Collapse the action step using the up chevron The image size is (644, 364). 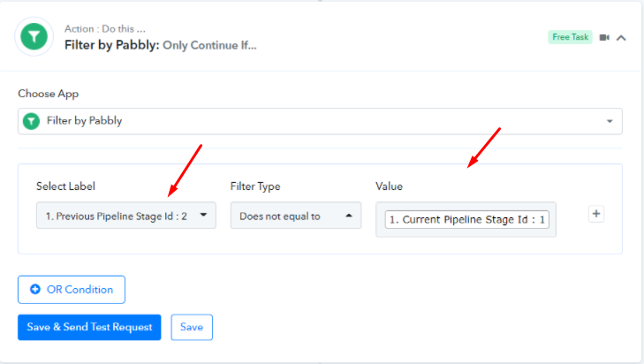[x=621, y=37]
